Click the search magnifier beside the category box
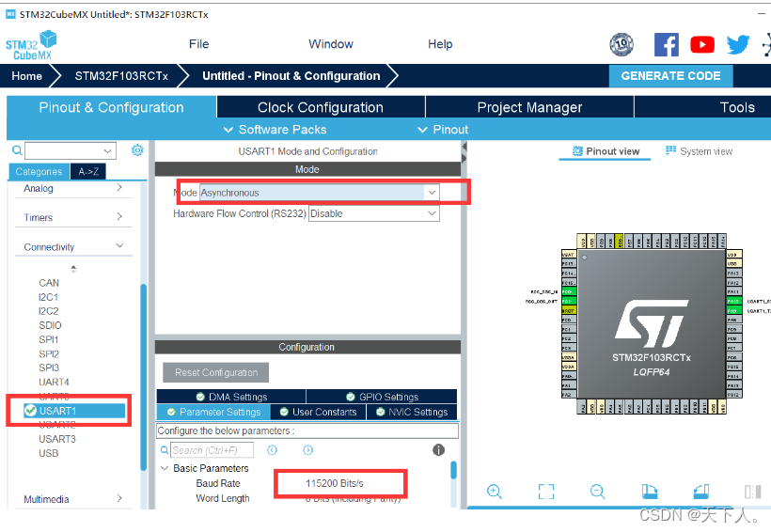This screenshot has height=532, width=771. 17,150
